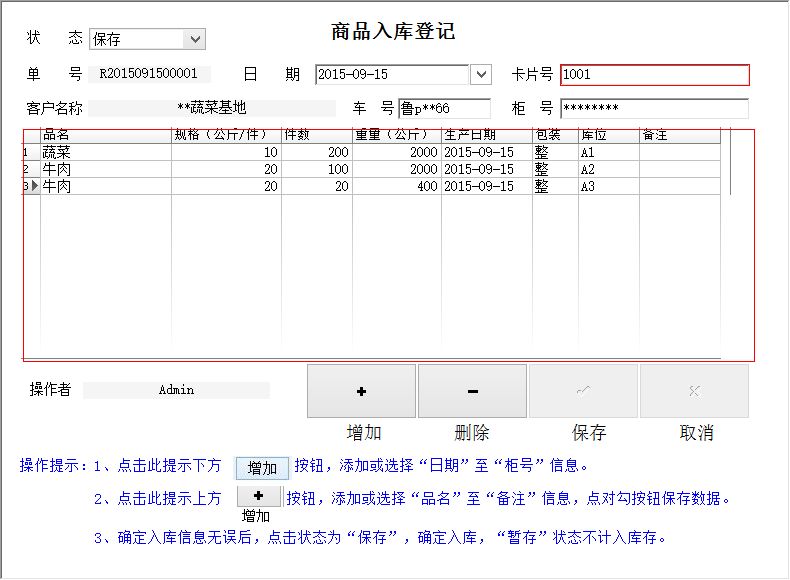
Task: Select the 牛肉 cell in row 2
Action: 106,169
